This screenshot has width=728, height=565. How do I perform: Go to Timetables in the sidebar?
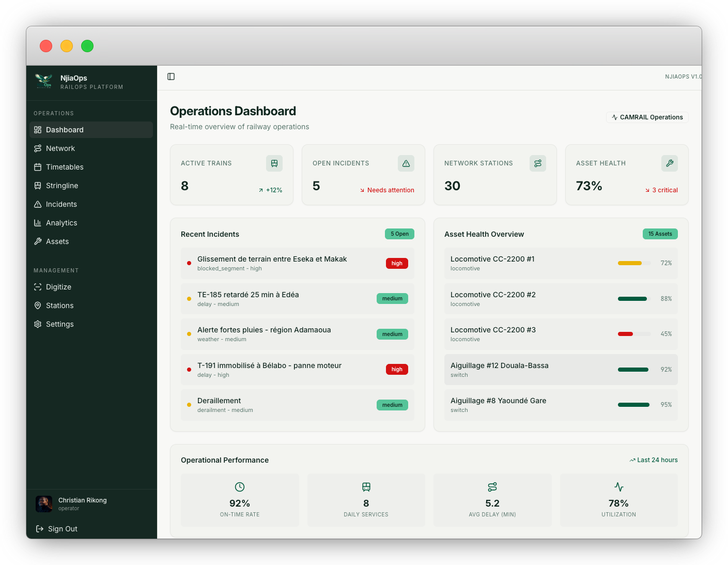[x=65, y=167]
